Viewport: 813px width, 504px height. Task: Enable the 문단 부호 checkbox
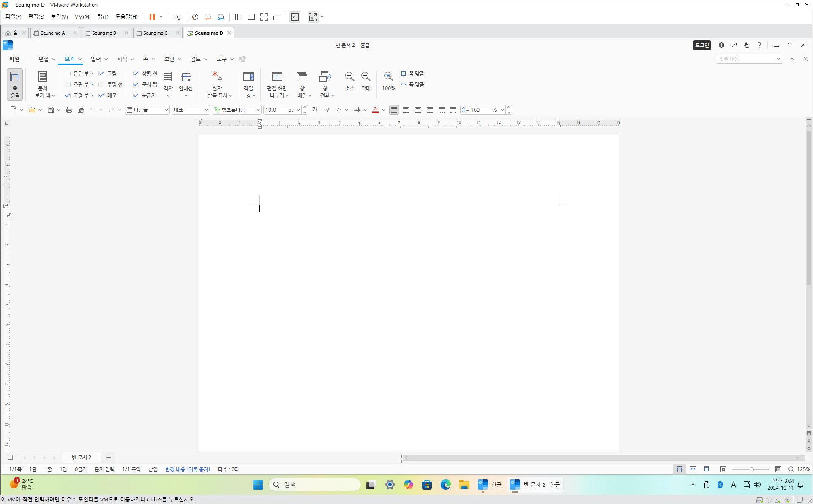(x=68, y=74)
